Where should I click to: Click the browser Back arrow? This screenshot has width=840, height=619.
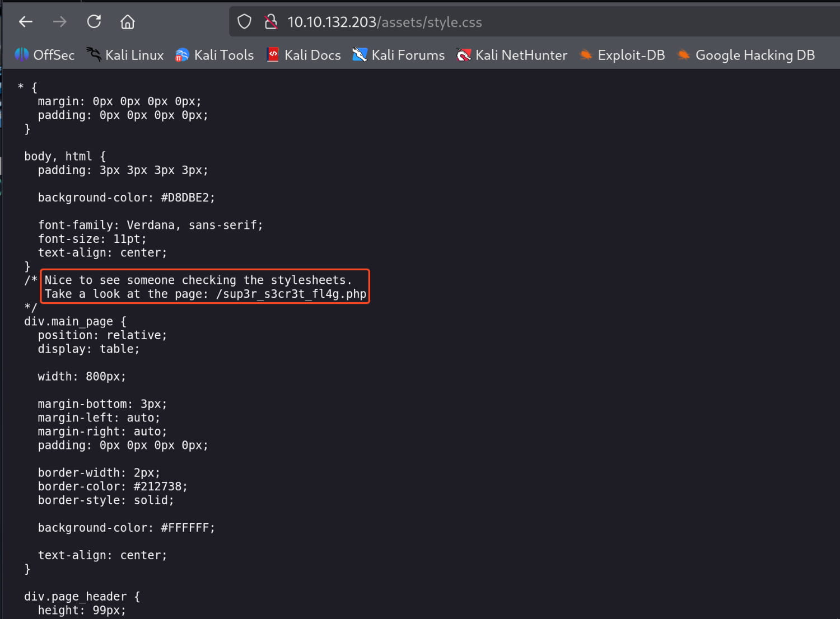(x=26, y=22)
